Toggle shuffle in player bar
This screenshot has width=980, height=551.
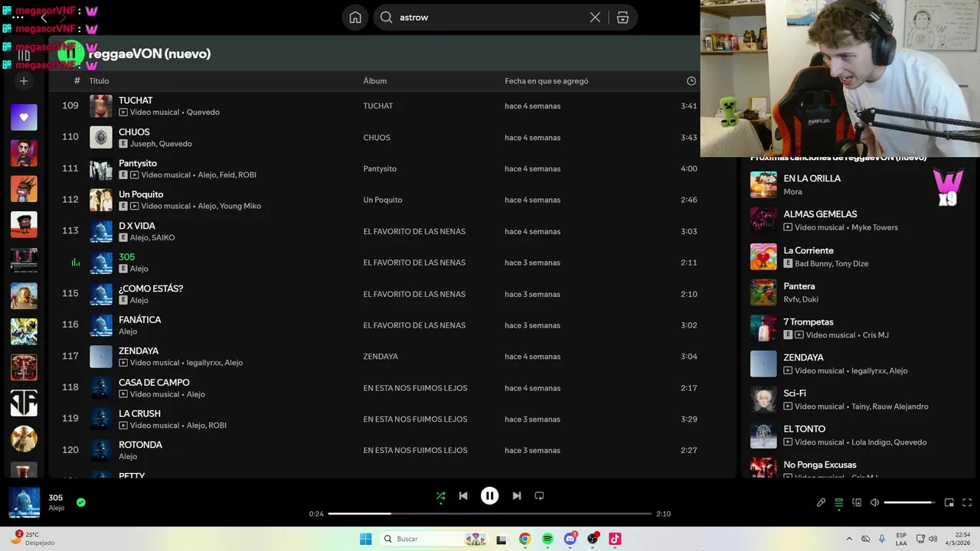[440, 496]
